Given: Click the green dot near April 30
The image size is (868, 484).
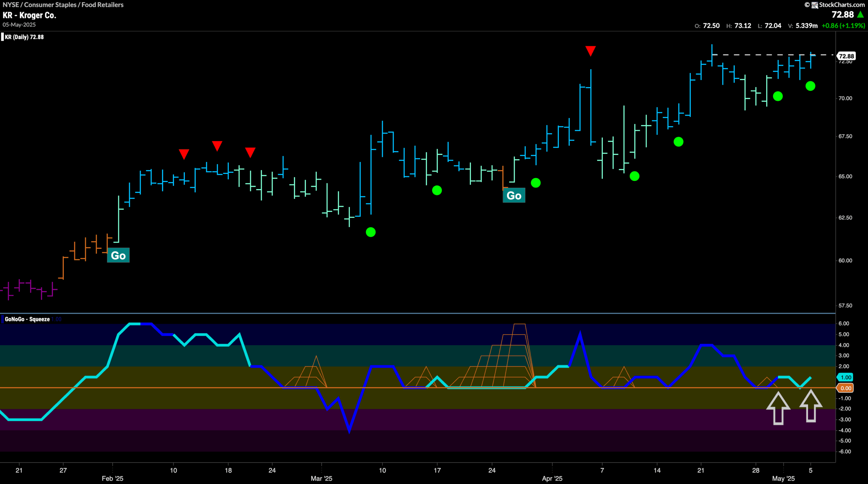Looking at the screenshot, I should coord(778,97).
